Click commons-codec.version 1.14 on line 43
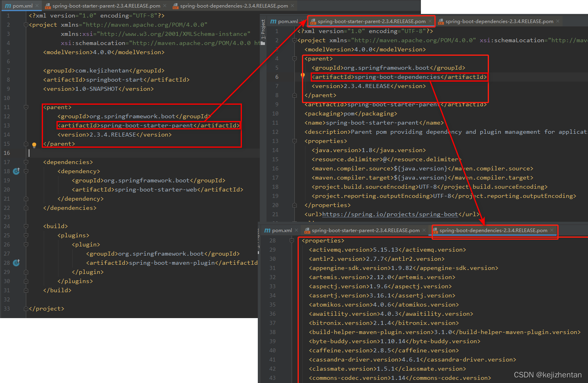Viewport: 588px width, 383px height. click(400, 378)
